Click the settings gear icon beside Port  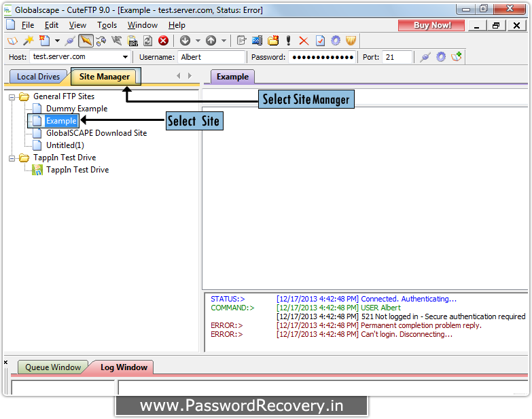click(441, 57)
